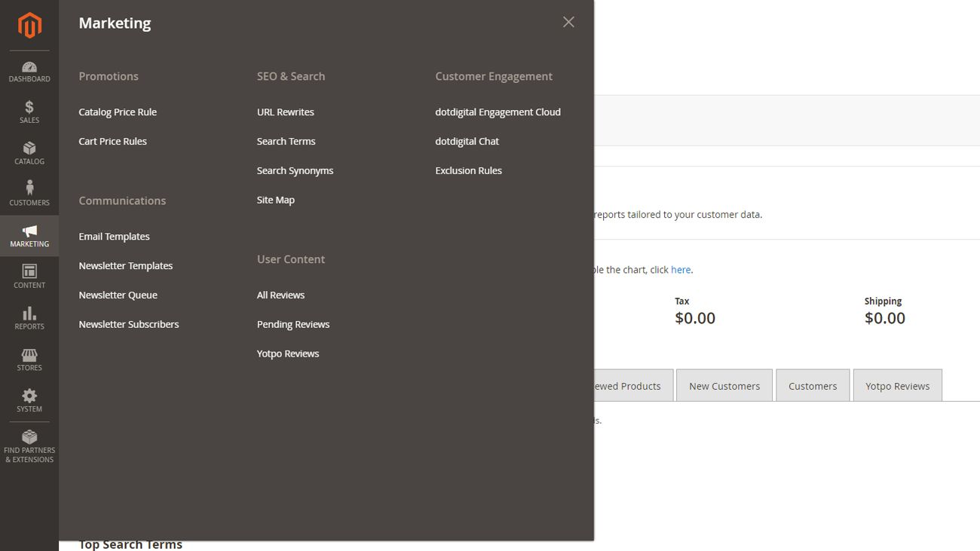Open Catalog Price Rule
Image resolution: width=980 pixels, height=551 pixels.
pos(117,112)
